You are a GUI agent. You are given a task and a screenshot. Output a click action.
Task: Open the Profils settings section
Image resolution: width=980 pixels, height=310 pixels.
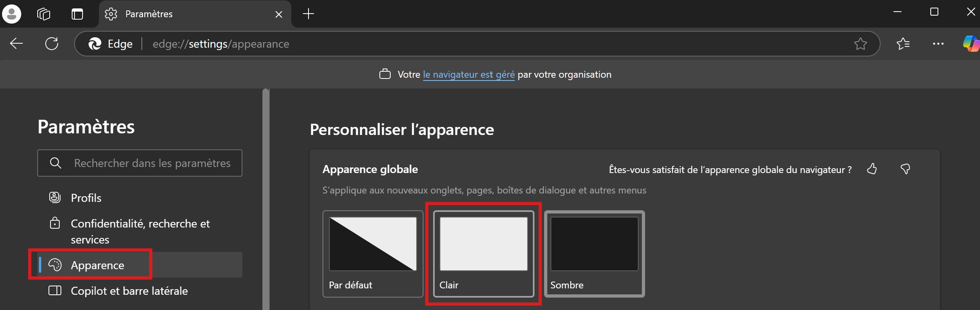click(140, 197)
